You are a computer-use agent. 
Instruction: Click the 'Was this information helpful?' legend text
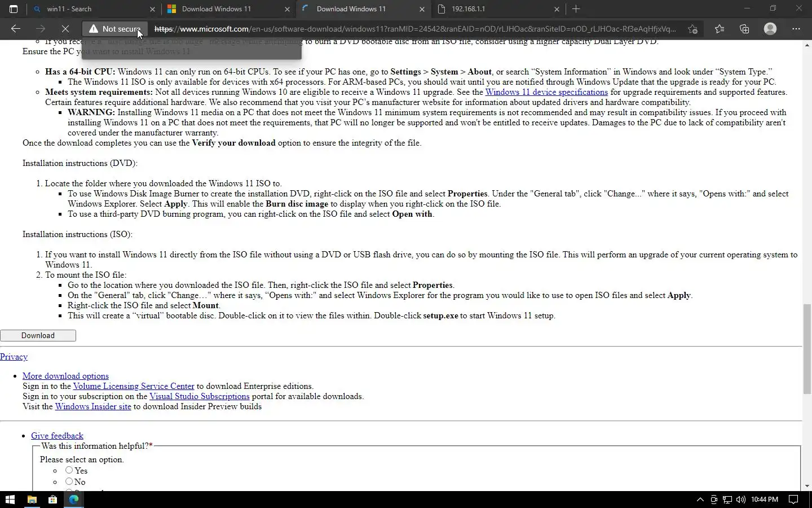click(x=97, y=446)
